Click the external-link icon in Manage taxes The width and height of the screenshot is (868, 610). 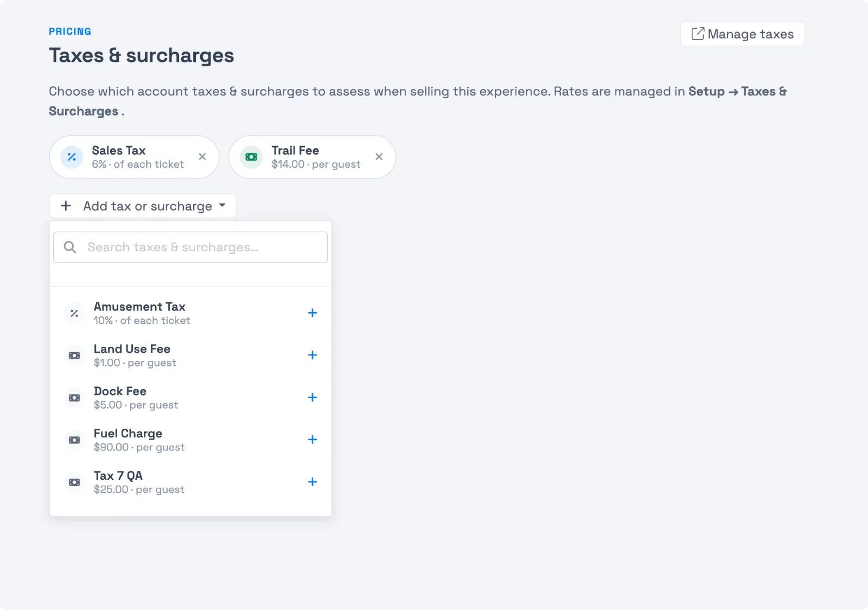pos(698,34)
